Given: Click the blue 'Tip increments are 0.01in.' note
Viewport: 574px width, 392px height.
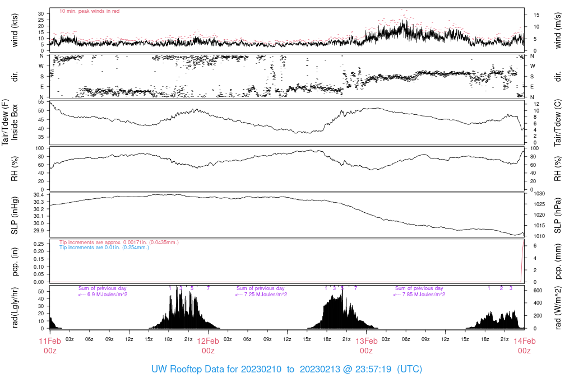Looking at the screenshot, I should pyautogui.click(x=104, y=248).
